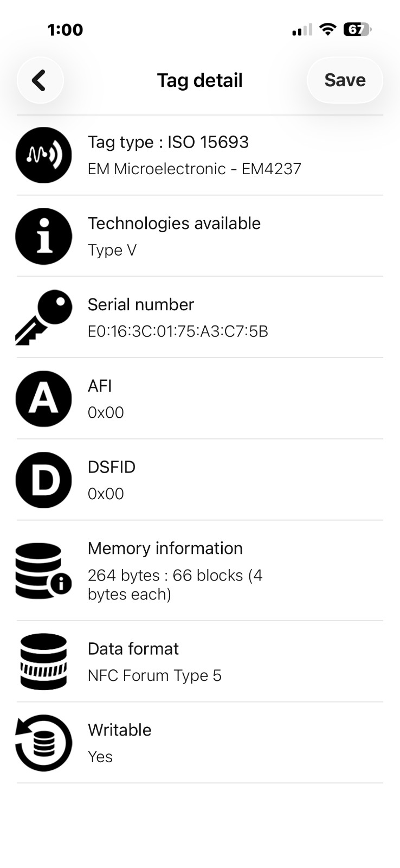
Task: Tap the Writable Yes entry
Action: [x=200, y=743]
